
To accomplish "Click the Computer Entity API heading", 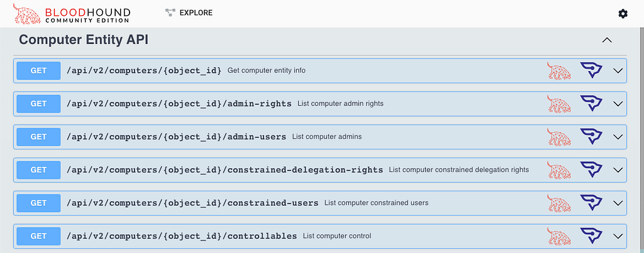I will tap(84, 40).
